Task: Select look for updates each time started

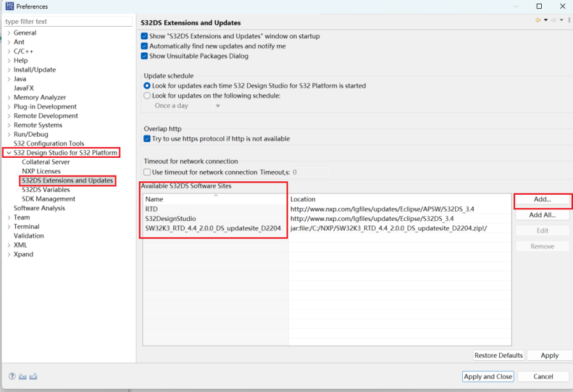Action: [x=147, y=85]
